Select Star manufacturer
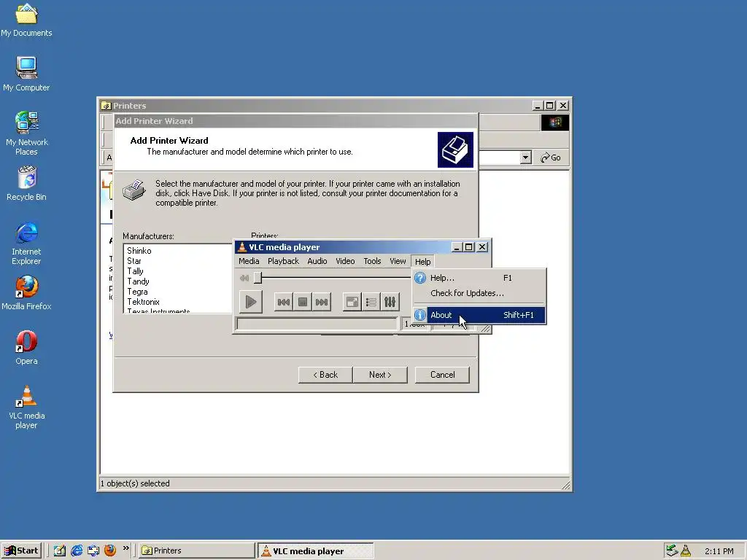747x560 pixels. (x=134, y=261)
